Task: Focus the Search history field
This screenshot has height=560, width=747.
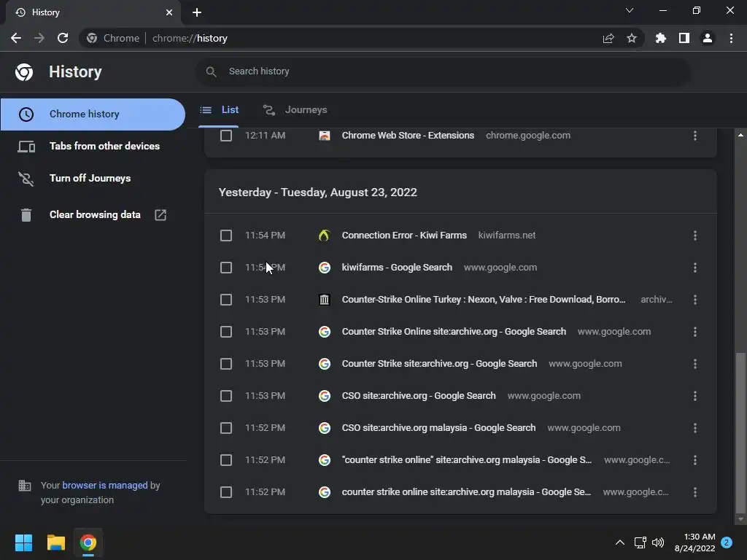Action: point(443,71)
